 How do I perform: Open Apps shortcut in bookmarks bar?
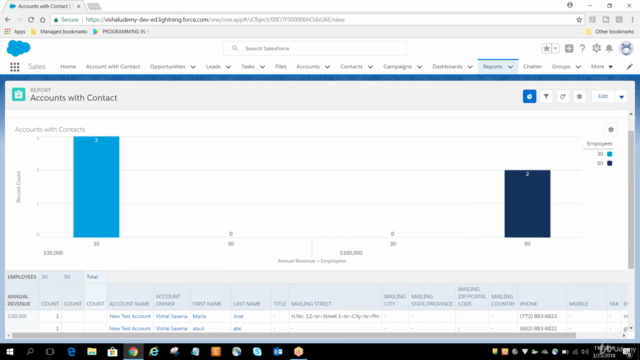(15, 31)
